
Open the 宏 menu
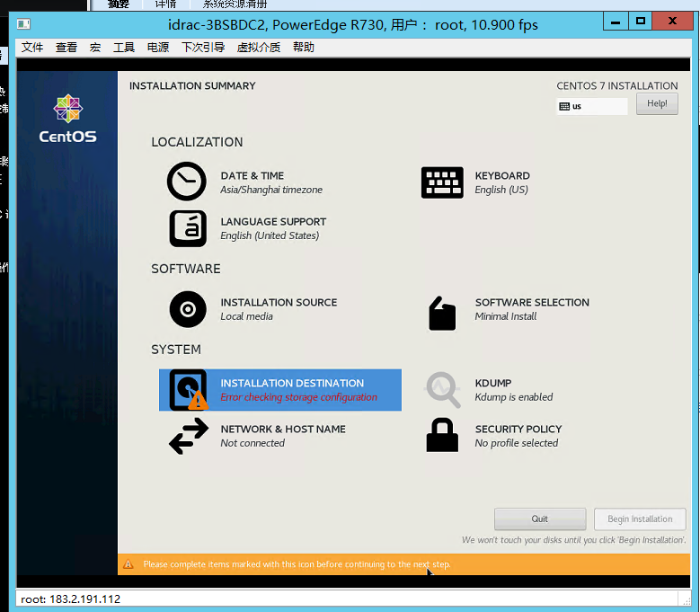pyautogui.click(x=94, y=48)
